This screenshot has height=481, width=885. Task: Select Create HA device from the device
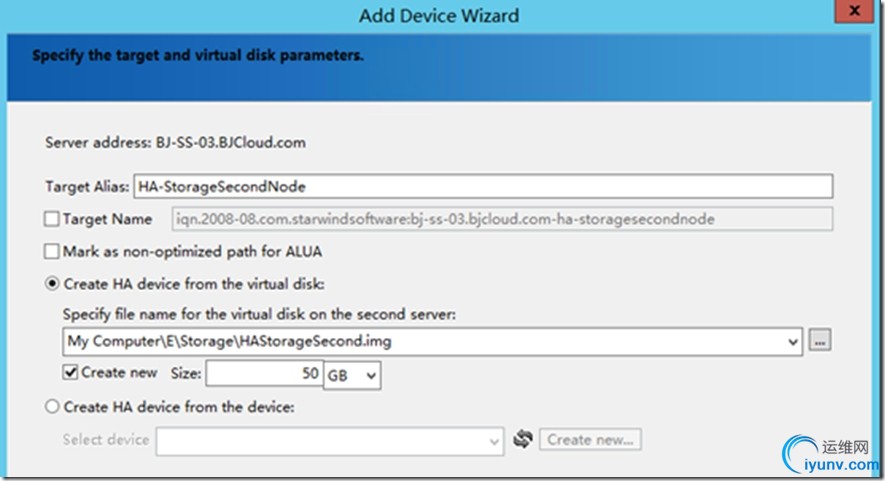point(52,407)
